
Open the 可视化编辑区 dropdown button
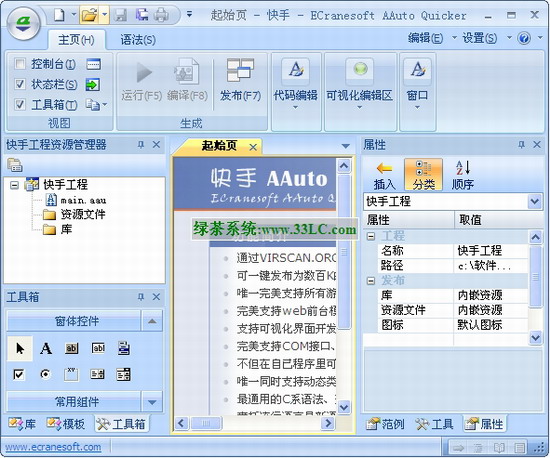pos(360,84)
